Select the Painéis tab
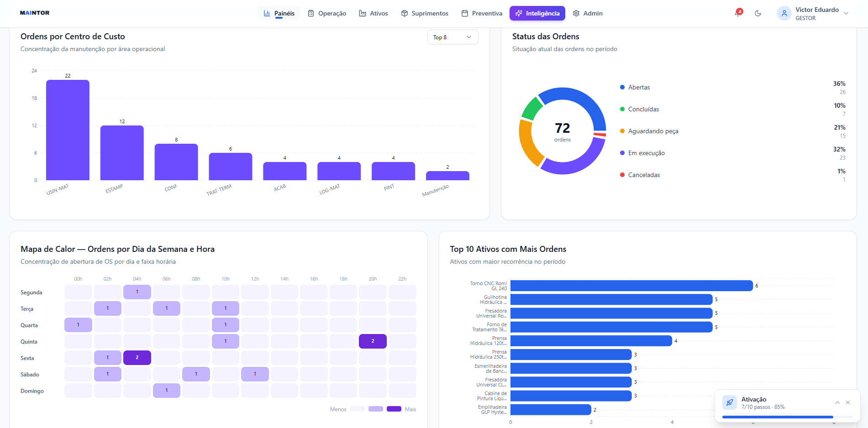Screen dimensions: 868x428 pyautogui.click(x=279, y=13)
